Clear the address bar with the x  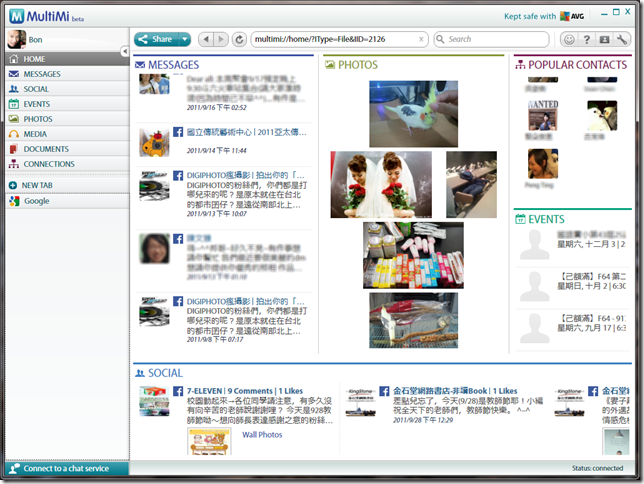pyautogui.click(x=421, y=40)
